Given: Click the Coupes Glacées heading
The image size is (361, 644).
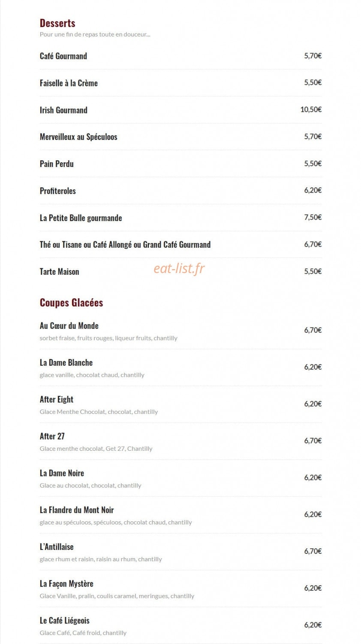Looking at the screenshot, I should [x=72, y=303].
